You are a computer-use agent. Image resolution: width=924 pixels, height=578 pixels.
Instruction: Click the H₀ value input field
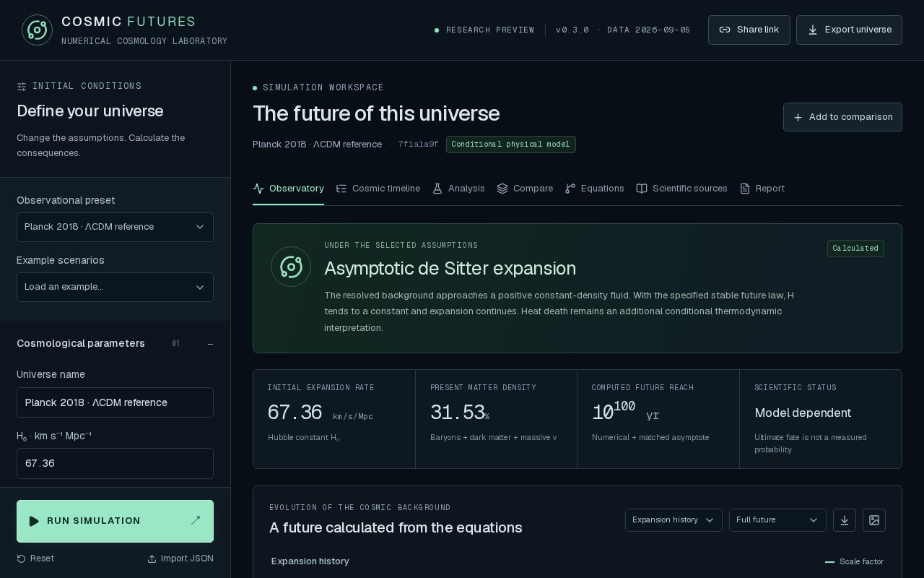pos(115,463)
